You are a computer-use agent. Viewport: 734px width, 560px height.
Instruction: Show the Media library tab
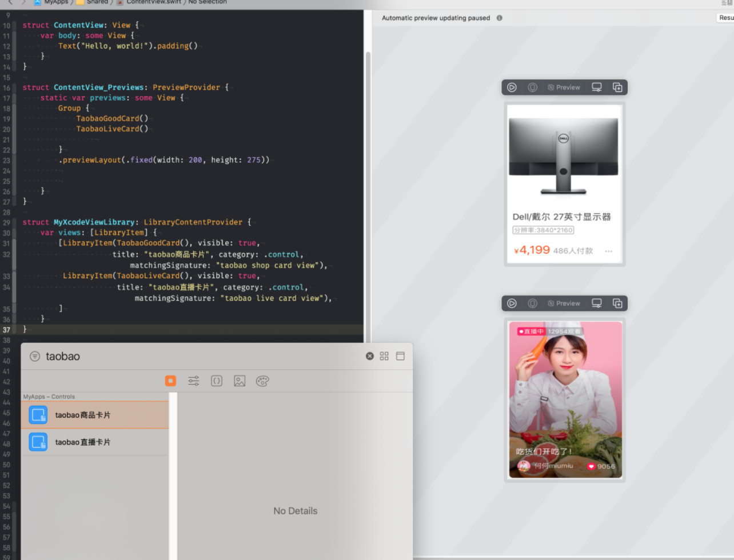point(240,381)
